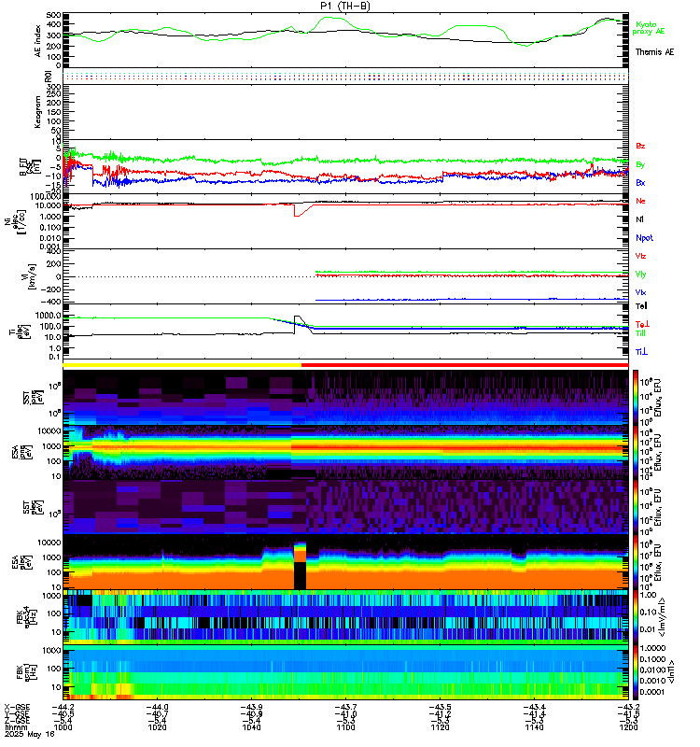Image resolution: width=700 pixels, height=747 pixels.
Task: Select the "Themis AE" legend label
Action: (655, 52)
